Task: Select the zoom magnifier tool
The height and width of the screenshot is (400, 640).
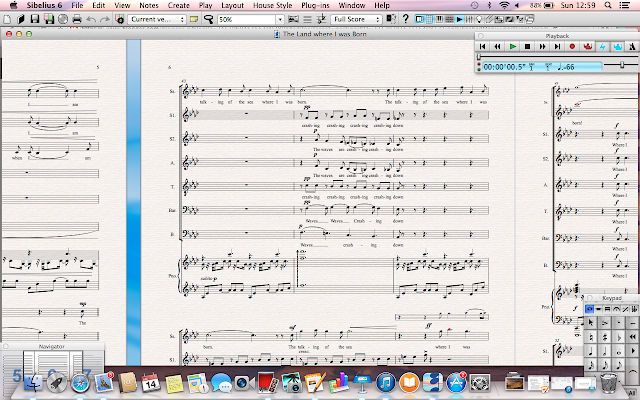Action: [209, 19]
